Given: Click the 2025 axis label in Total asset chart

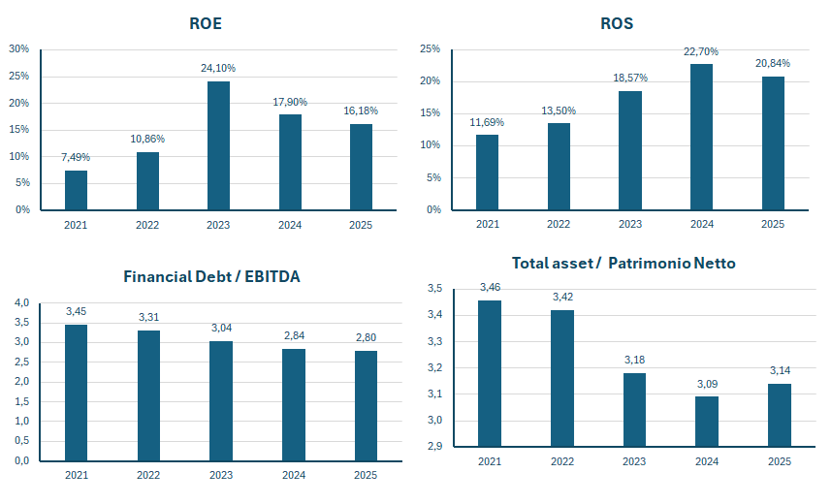Looking at the screenshot, I should (x=780, y=461).
